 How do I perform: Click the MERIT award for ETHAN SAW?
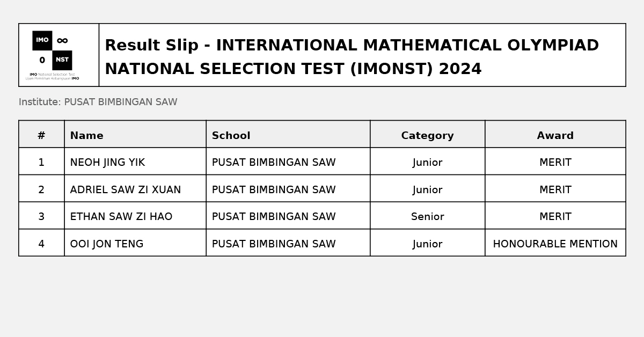(555, 217)
